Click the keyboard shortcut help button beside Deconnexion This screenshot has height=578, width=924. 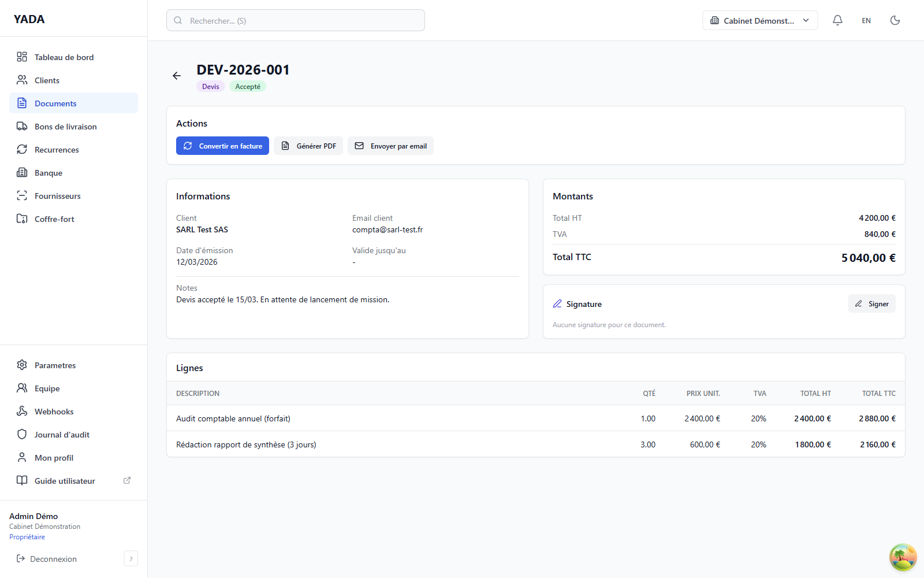coord(131,558)
